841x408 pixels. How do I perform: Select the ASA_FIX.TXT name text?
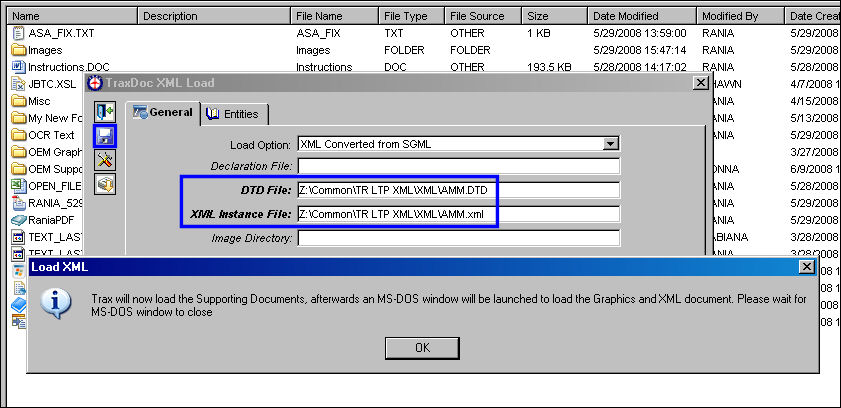pos(61,33)
